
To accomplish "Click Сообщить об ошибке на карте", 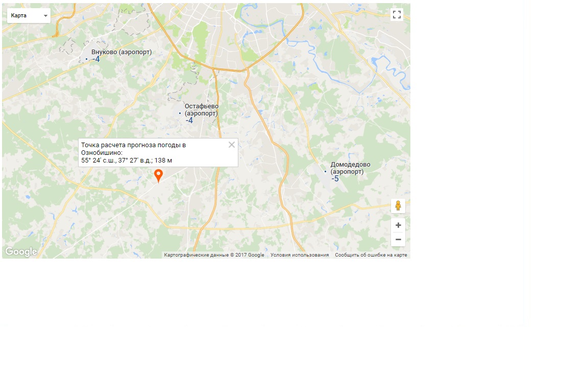I will (x=371, y=255).
